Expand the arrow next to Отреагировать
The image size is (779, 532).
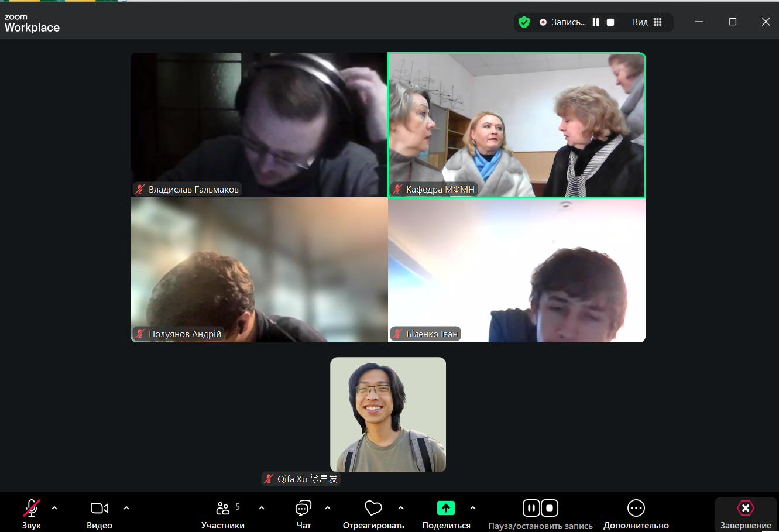coord(401,508)
